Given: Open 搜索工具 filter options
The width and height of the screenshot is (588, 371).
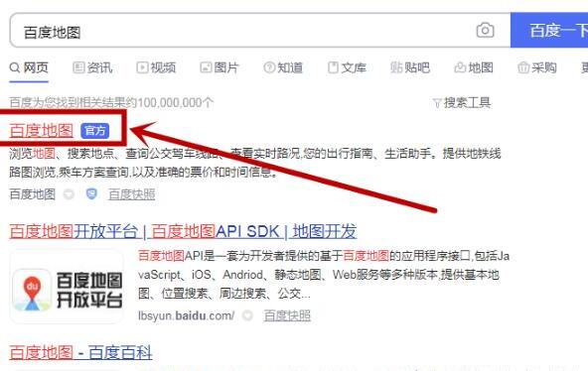Looking at the screenshot, I should (x=462, y=102).
